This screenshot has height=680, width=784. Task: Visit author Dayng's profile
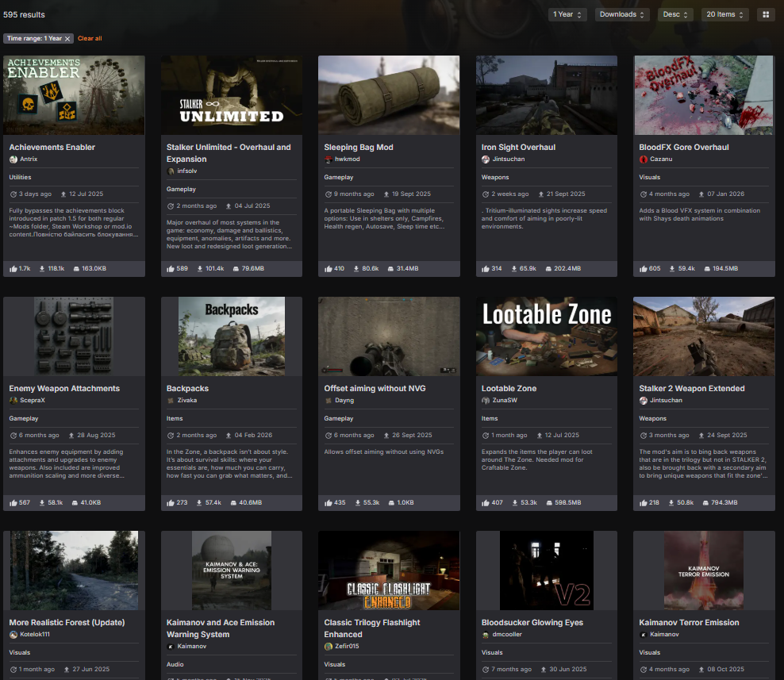pyautogui.click(x=344, y=401)
